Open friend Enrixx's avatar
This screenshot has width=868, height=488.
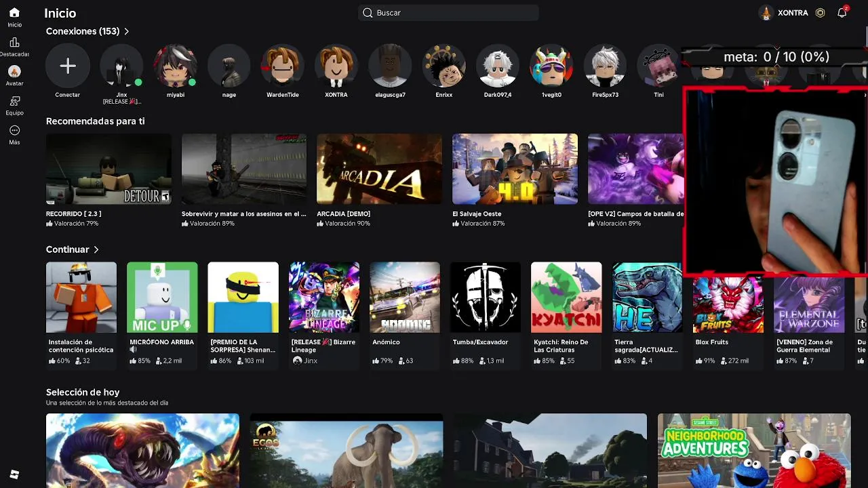444,66
